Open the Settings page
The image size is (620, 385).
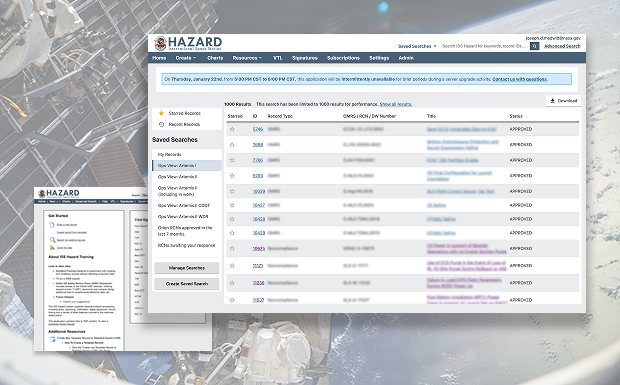pyautogui.click(x=379, y=58)
